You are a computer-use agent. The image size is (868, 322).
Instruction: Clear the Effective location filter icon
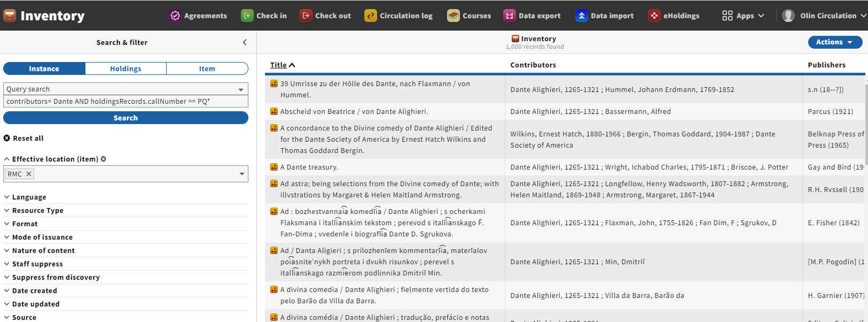[x=104, y=159]
